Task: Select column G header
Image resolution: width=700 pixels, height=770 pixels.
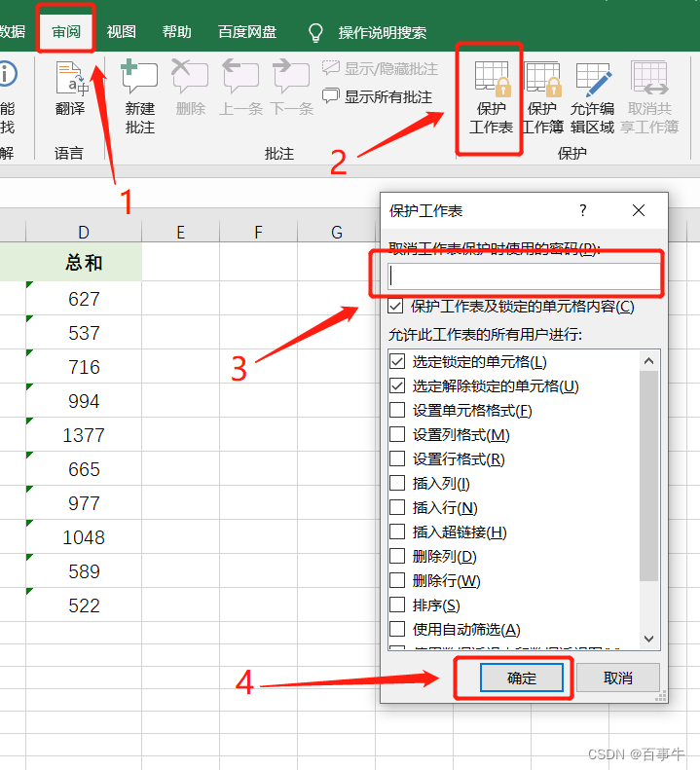Action: tap(337, 232)
